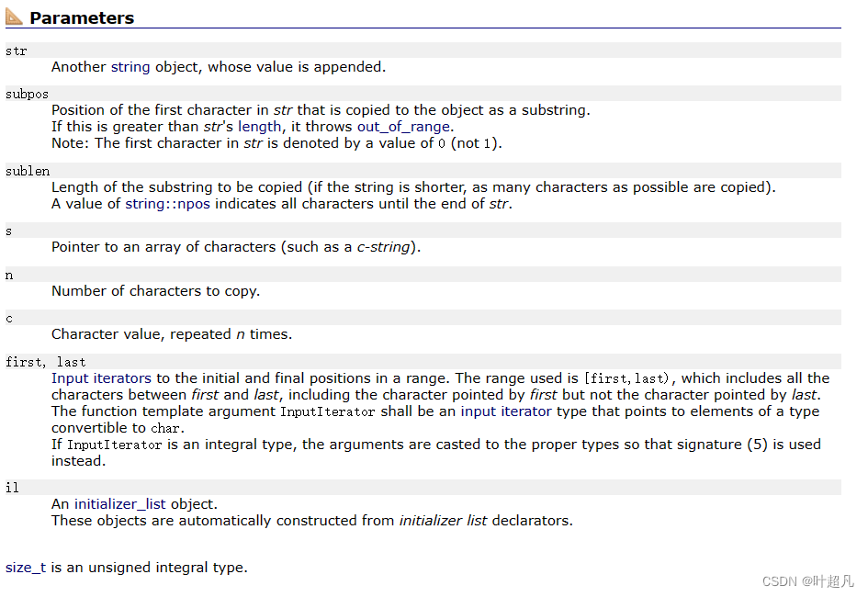Click the Parameters section ruler icon

tap(15, 17)
